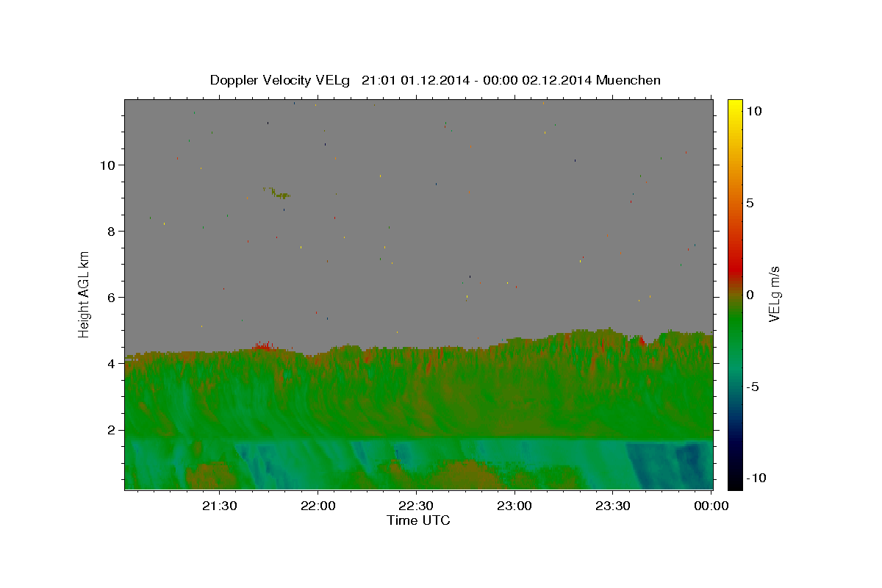Viewport: 882px width, 588px height.
Task: Click the 22:30 time tick label
Action: (416, 506)
